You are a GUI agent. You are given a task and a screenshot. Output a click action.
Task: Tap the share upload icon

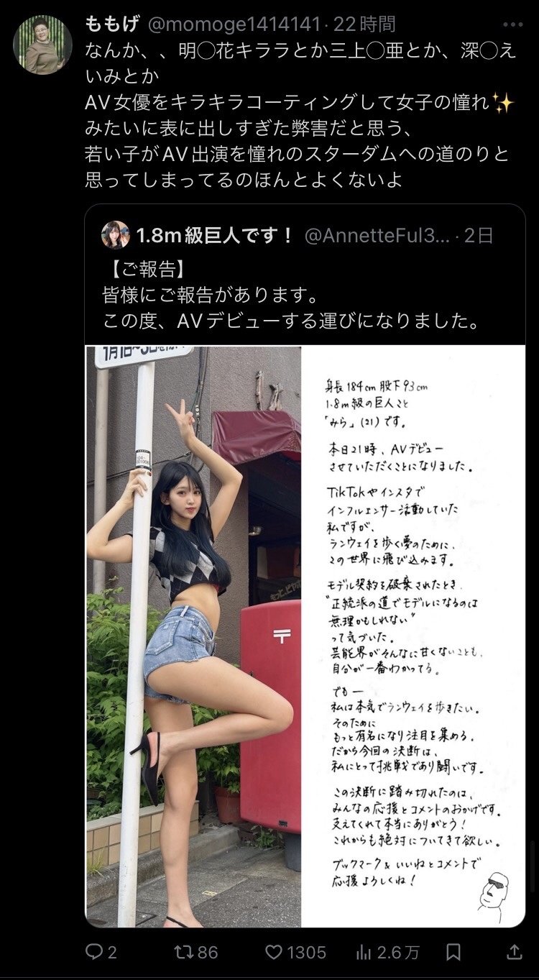click(514, 952)
